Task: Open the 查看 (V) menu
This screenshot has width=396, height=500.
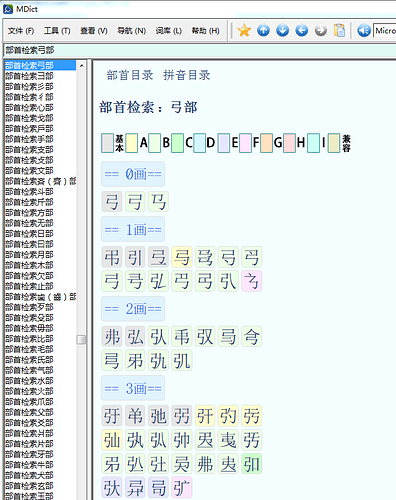Action: (94, 31)
